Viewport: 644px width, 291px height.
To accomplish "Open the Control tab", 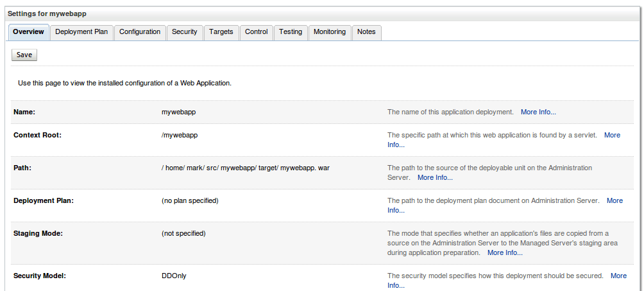I will pyautogui.click(x=257, y=32).
